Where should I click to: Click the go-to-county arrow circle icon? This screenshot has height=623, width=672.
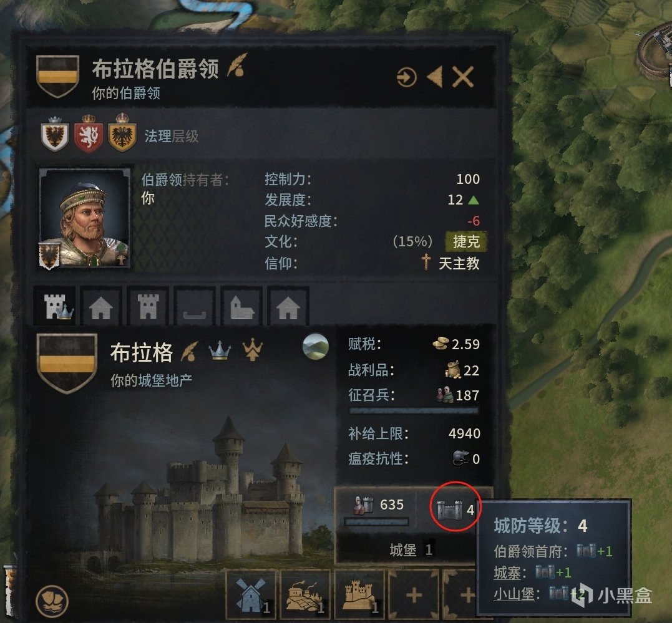point(406,77)
